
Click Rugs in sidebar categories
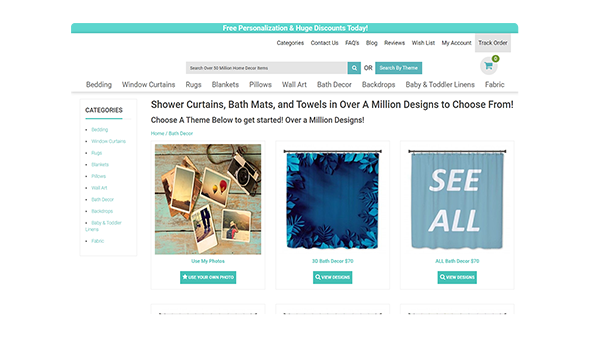tap(96, 153)
